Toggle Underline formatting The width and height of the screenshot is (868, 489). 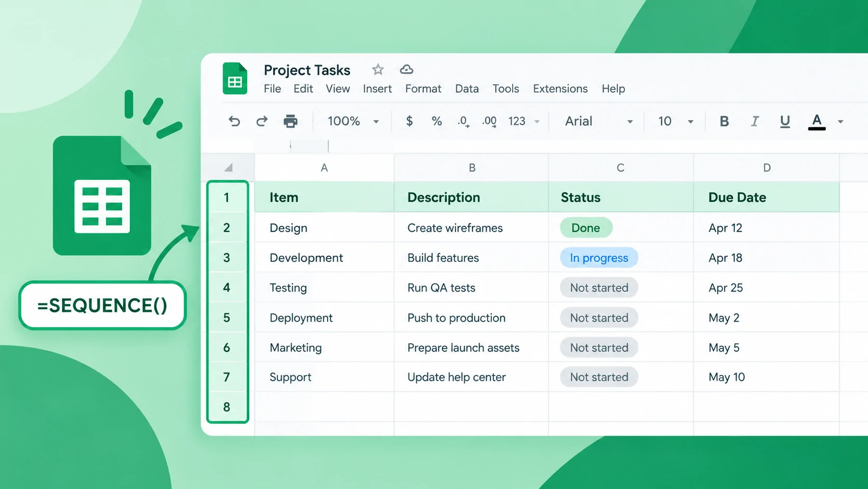click(x=785, y=122)
